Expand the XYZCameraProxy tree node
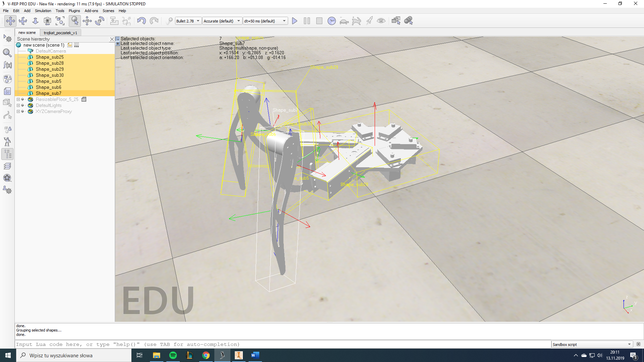 18,111
